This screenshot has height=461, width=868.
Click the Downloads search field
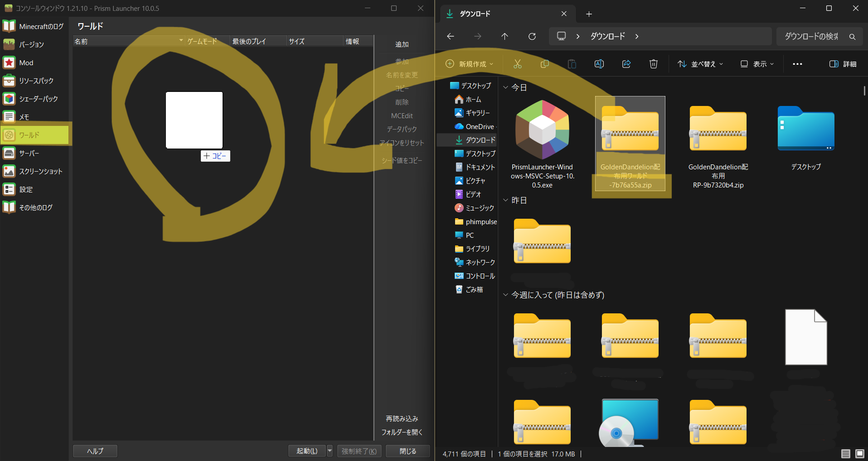(815, 36)
